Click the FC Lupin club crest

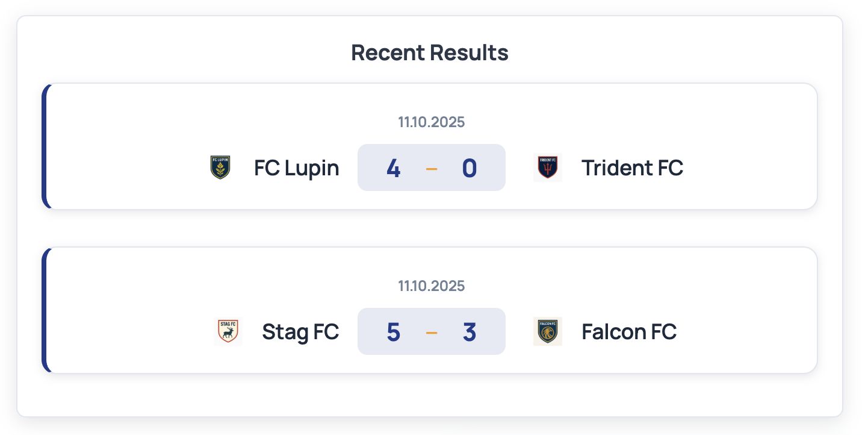[220, 167]
